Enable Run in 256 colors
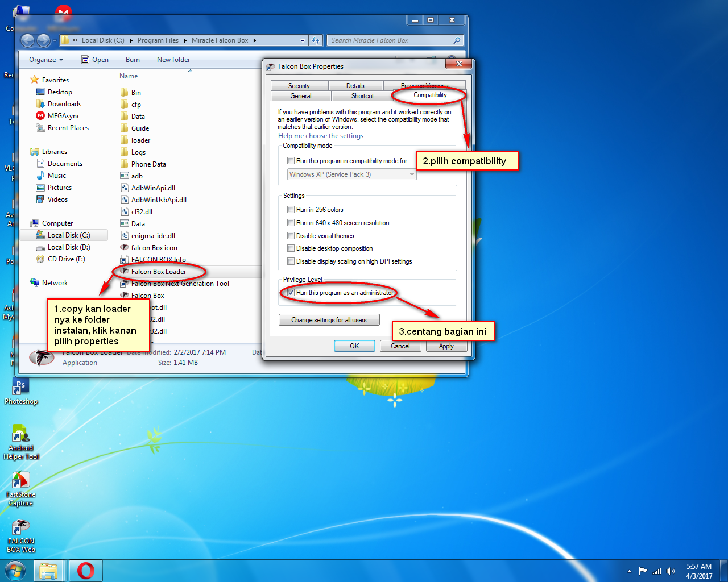Image resolution: width=728 pixels, height=582 pixels. pos(291,209)
